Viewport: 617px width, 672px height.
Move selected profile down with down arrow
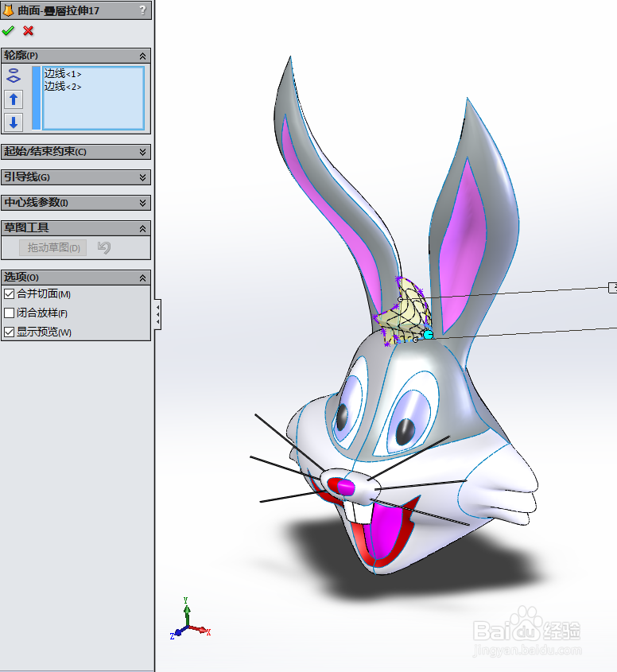click(14, 122)
